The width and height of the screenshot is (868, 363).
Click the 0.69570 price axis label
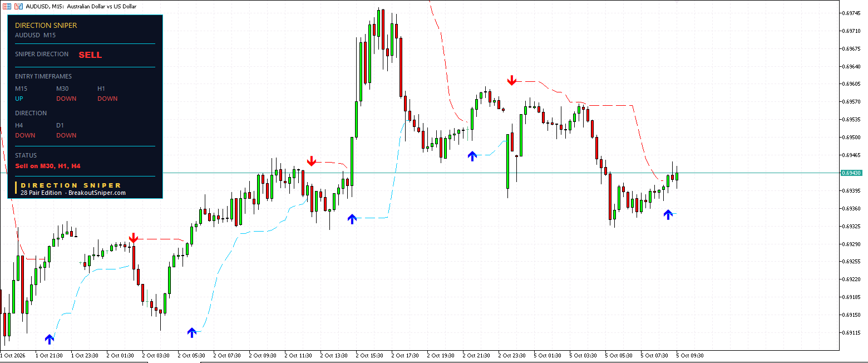coord(852,102)
